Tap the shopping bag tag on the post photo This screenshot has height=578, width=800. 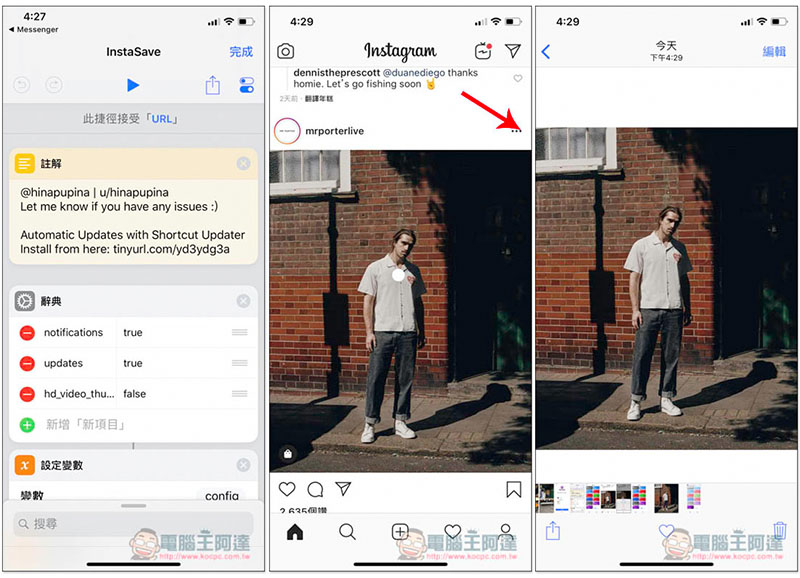click(x=288, y=454)
